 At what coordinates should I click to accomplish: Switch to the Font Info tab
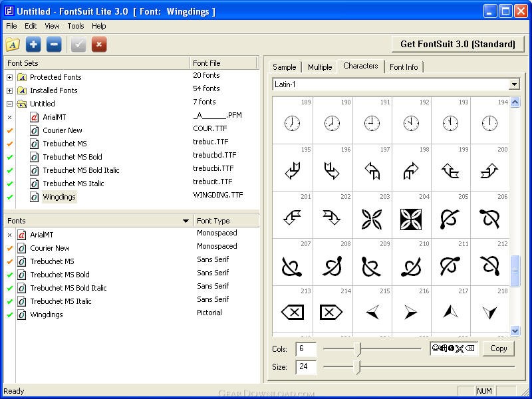[x=403, y=67]
